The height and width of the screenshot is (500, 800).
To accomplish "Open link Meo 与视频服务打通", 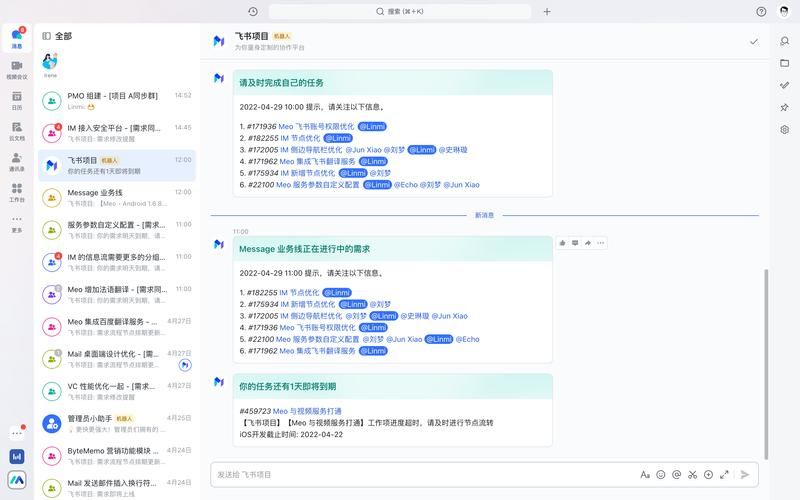I will [307, 411].
